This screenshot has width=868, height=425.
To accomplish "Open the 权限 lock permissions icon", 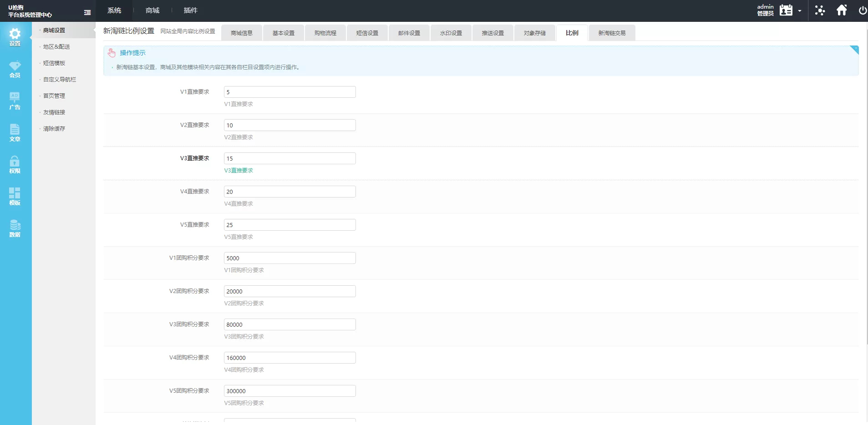I will click(x=15, y=164).
